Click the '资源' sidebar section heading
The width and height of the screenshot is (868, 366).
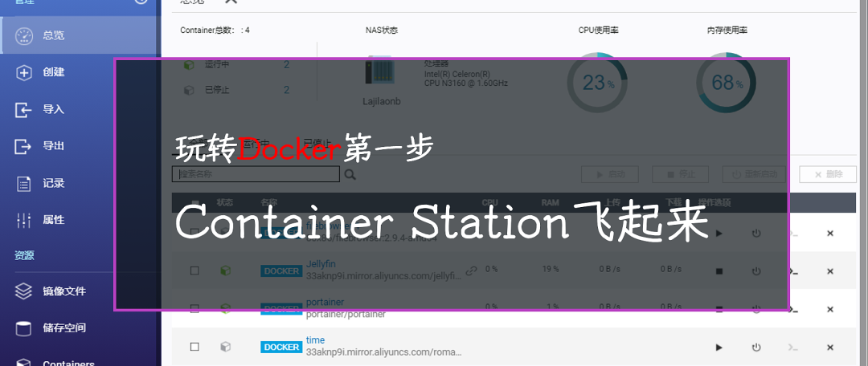24,255
